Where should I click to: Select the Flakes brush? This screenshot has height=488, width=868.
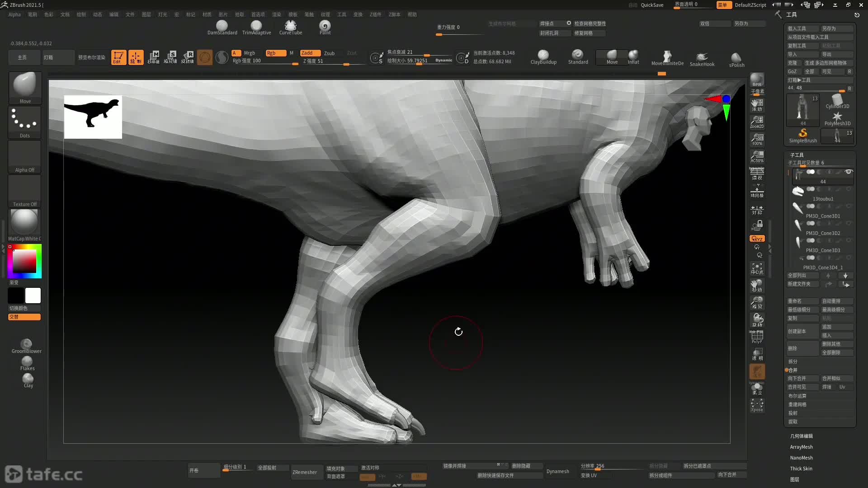pyautogui.click(x=27, y=363)
